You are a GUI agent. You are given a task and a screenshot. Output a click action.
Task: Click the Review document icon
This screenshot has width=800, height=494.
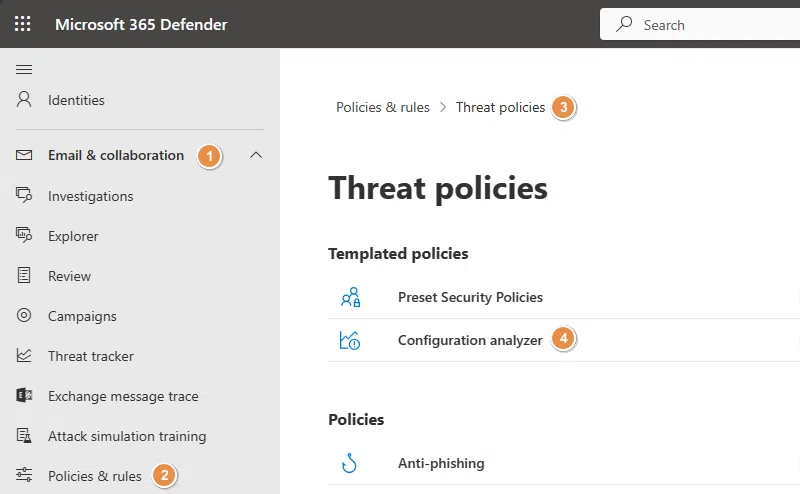pos(24,275)
